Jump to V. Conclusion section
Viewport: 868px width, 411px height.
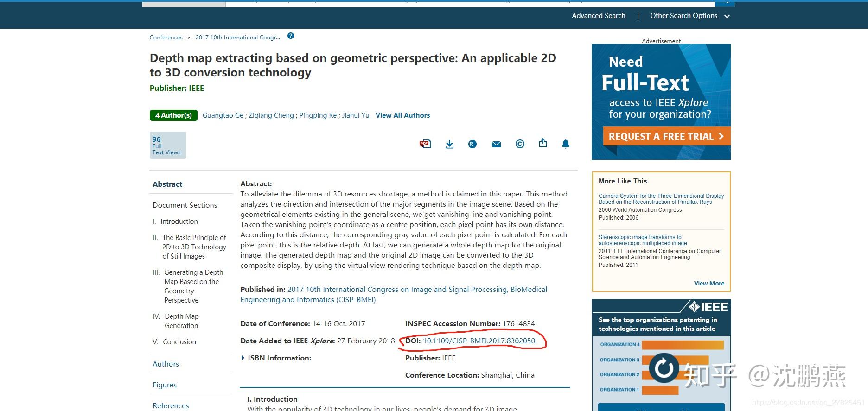[x=174, y=342]
